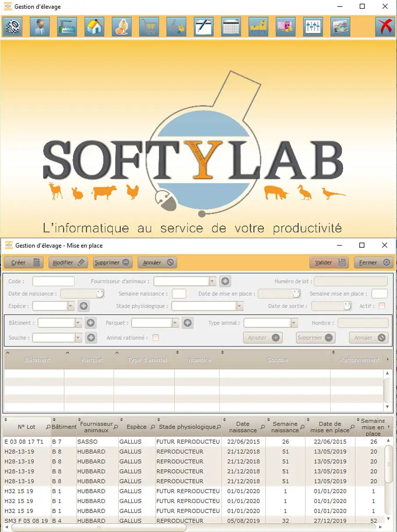Open the gear settings icon in the main toolbar
Viewport: 397px width, 532px height.
pos(13,27)
